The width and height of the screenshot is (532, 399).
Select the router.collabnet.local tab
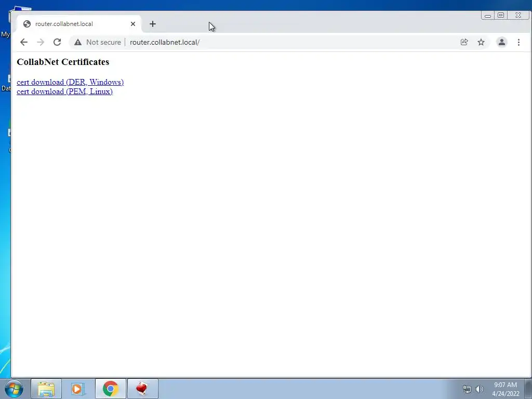(78, 24)
